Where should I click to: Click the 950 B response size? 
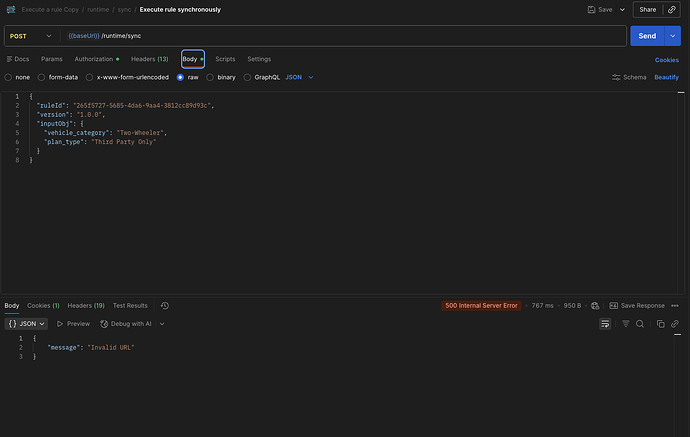pos(572,305)
